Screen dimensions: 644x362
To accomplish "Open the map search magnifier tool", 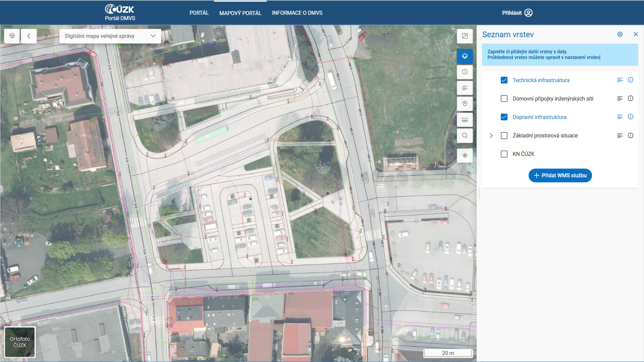I will [465, 136].
